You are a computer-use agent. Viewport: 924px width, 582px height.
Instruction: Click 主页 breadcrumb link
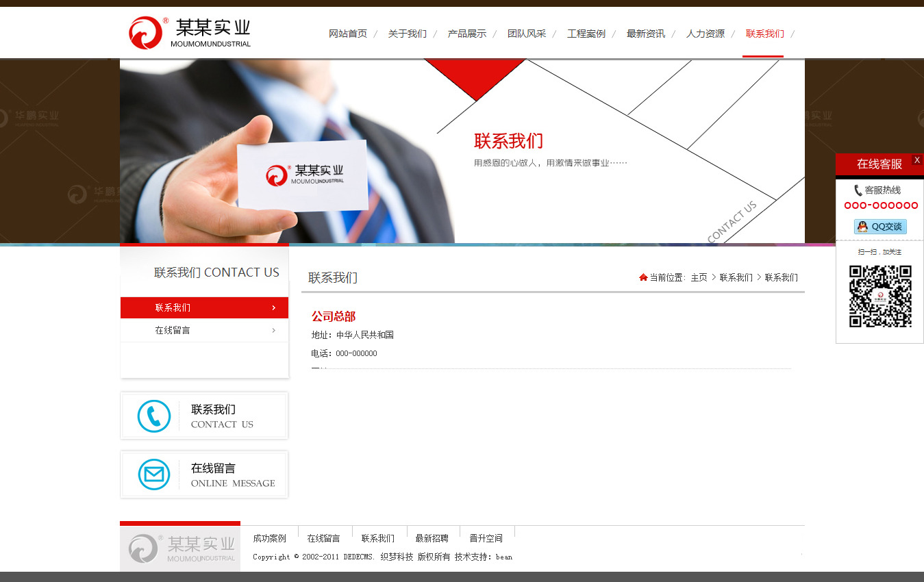point(699,277)
